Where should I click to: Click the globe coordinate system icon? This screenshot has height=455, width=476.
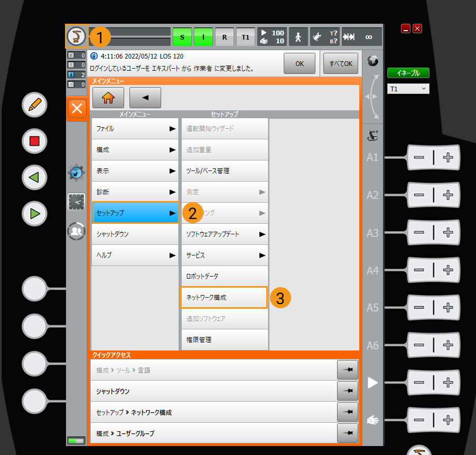click(x=372, y=61)
